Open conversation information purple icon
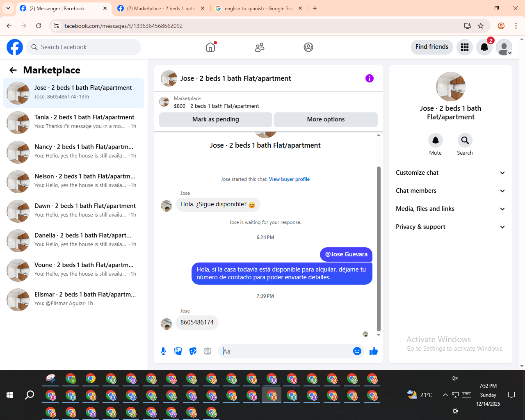The image size is (525, 420). 370,78
